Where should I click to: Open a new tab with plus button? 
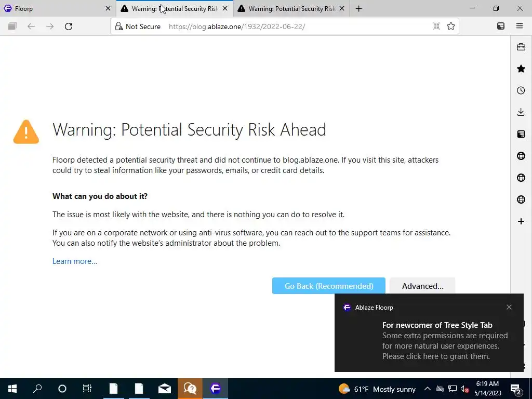coord(358,9)
